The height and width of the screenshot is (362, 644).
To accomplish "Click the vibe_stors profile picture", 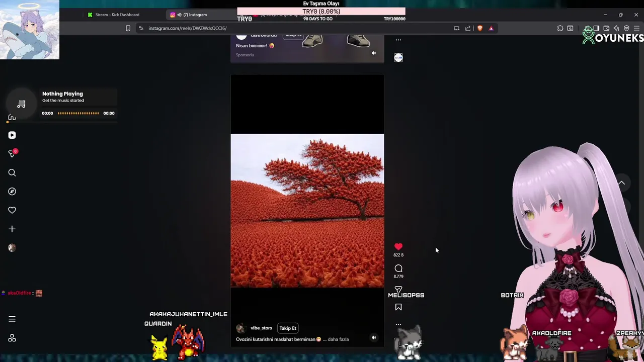I will point(241,328).
